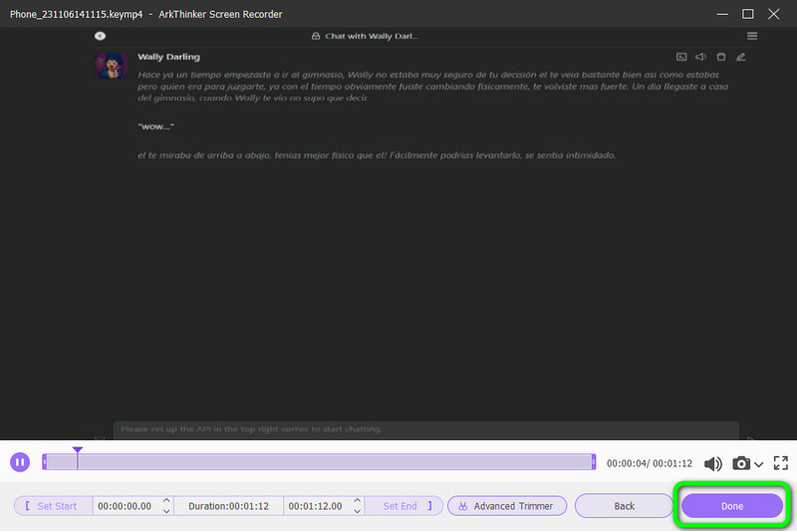Screen dimensions: 797x532
Task: Decrease the start time with down arrow
Action: pyautogui.click(x=166, y=511)
